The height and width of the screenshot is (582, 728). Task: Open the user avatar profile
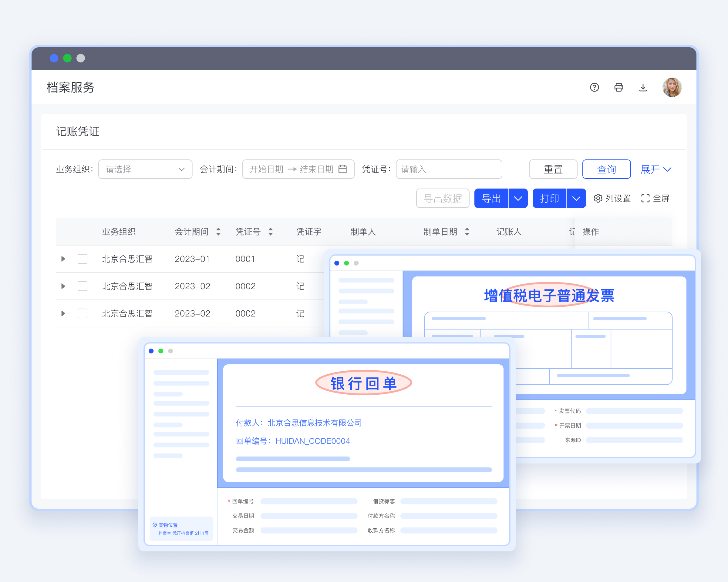(672, 87)
